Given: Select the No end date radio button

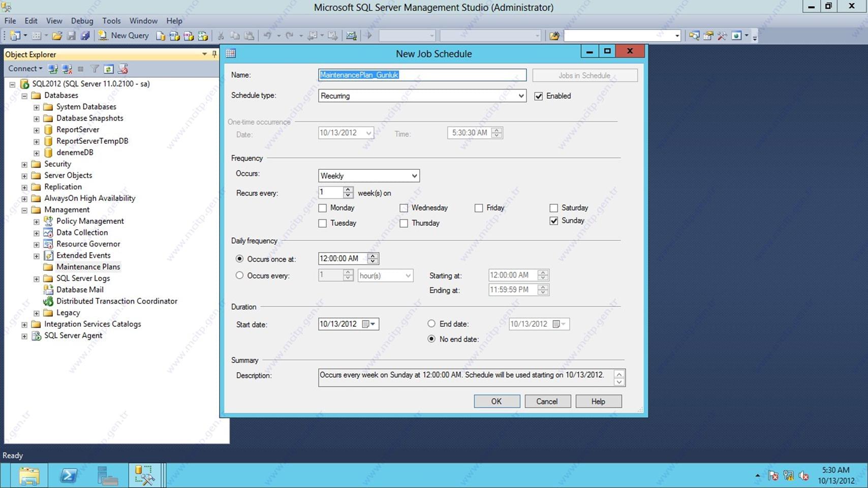Looking at the screenshot, I should (x=431, y=339).
